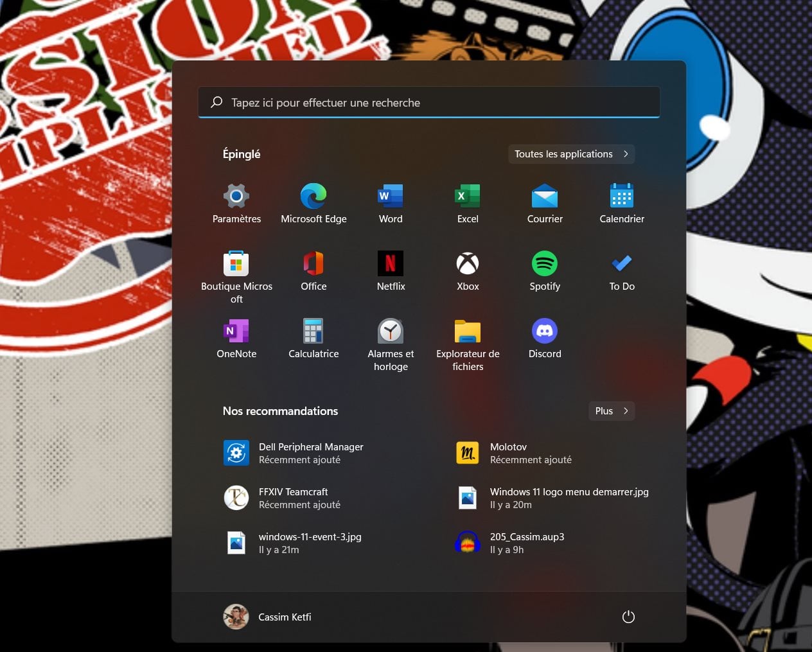Image resolution: width=812 pixels, height=652 pixels.
Task: Open Cassim Ketfi user account menu
Action: [x=268, y=617]
